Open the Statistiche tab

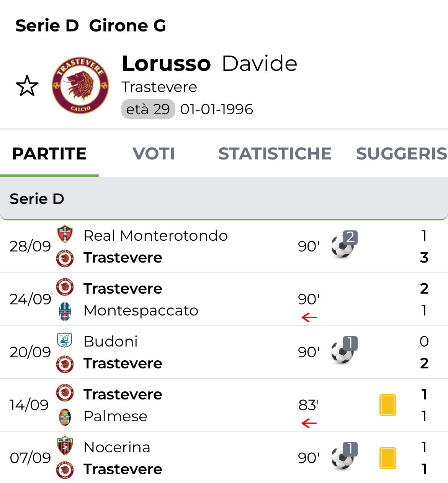(x=275, y=154)
